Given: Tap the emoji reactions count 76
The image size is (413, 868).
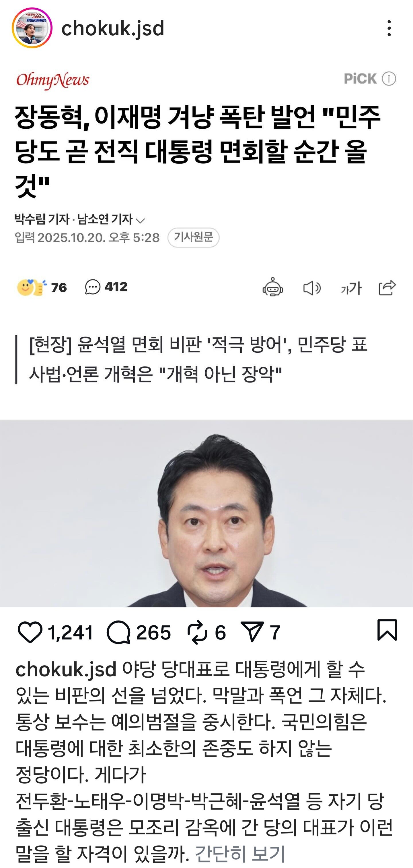Looking at the screenshot, I should click(42, 287).
